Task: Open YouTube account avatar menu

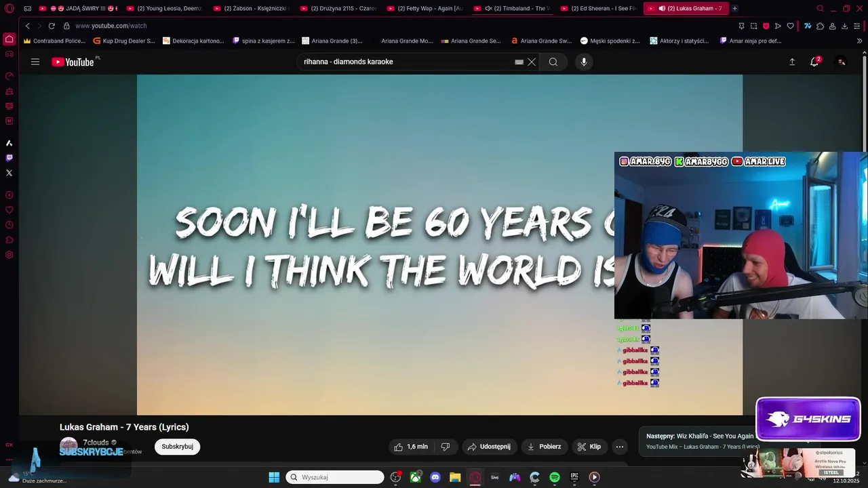Action: [x=841, y=62]
